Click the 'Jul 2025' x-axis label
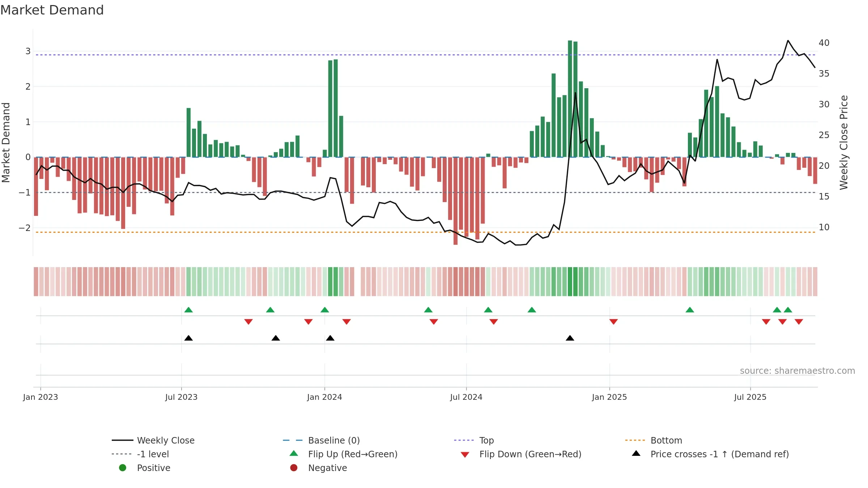The width and height of the screenshot is (868, 488). pos(750,397)
